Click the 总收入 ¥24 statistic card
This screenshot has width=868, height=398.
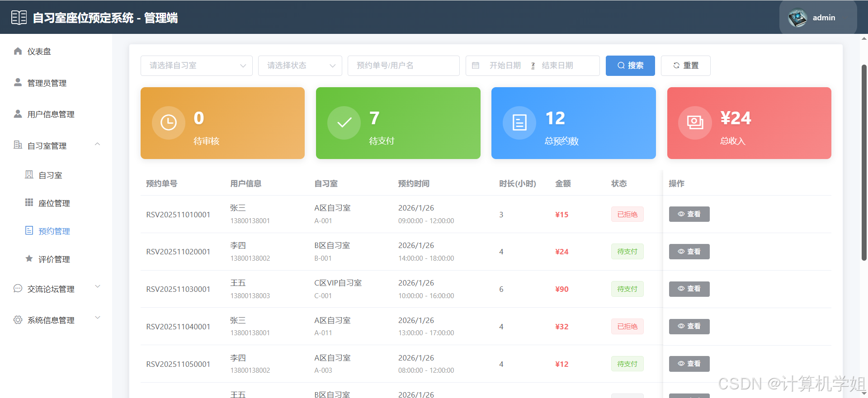click(749, 123)
